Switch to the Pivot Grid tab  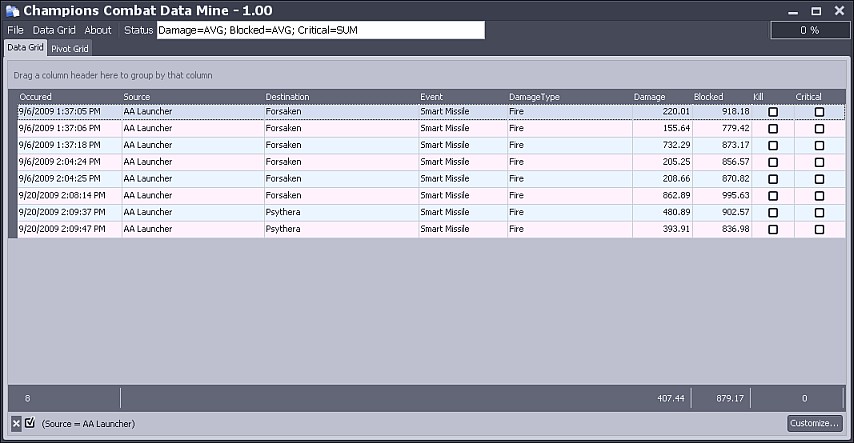[x=70, y=48]
